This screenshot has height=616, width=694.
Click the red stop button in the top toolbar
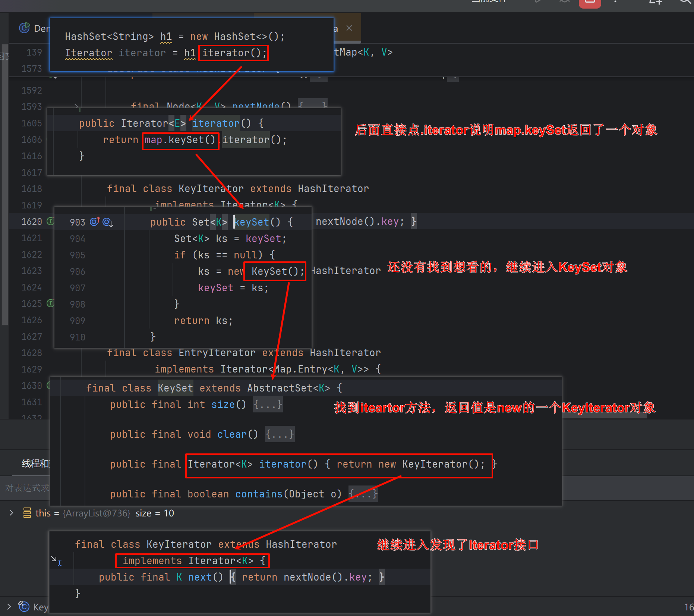590,3
